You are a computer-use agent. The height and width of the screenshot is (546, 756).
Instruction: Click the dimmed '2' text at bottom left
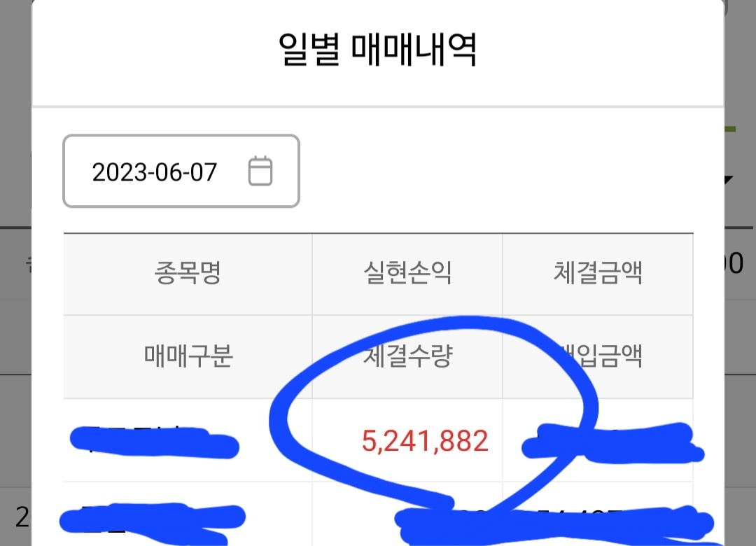(x=22, y=517)
